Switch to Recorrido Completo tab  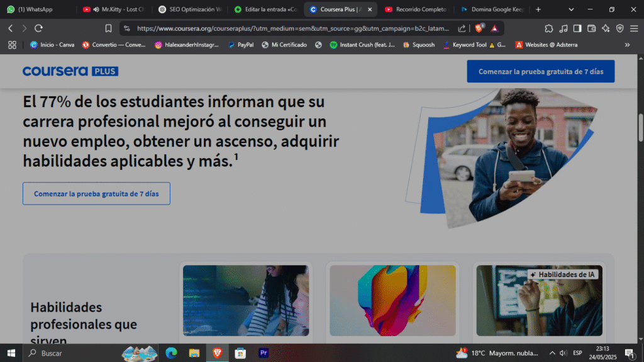click(x=416, y=9)
